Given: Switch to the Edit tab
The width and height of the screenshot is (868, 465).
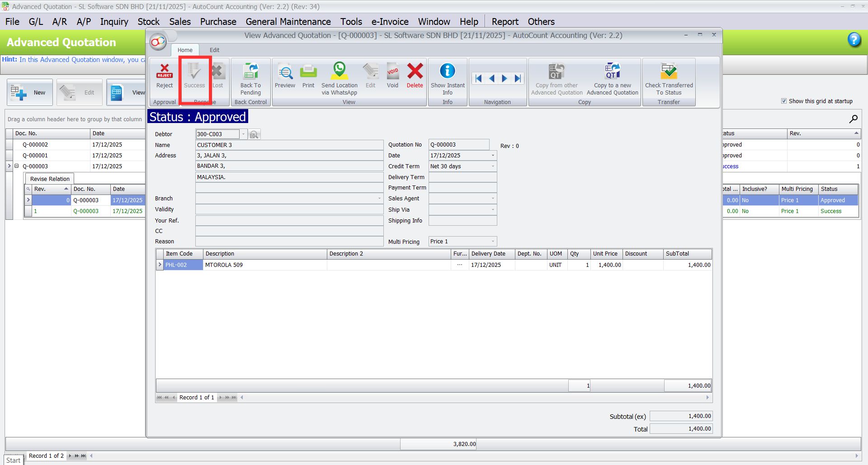Looking at the screenshot, I should point(214,50).
